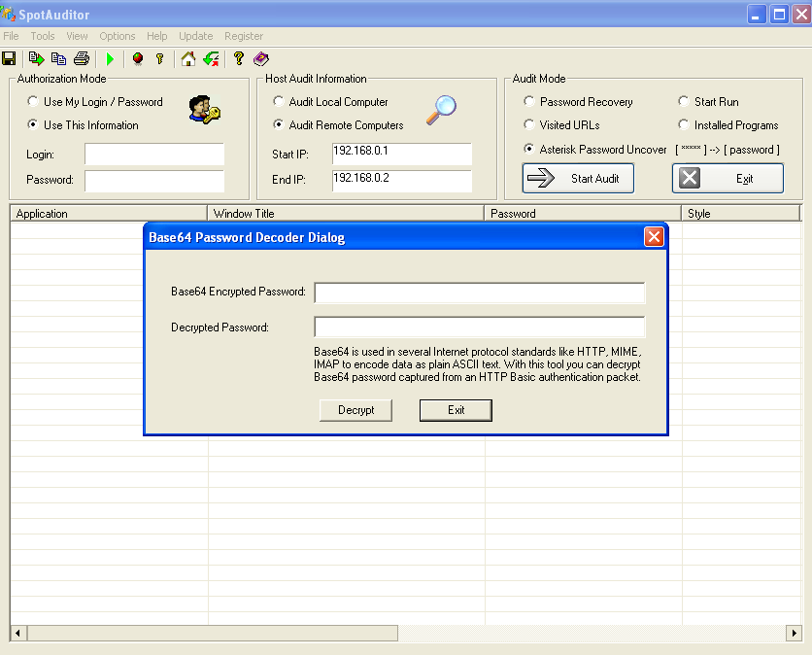Click the yellow key toolbar icon
The image size is (812, 655).
point(159,58)
